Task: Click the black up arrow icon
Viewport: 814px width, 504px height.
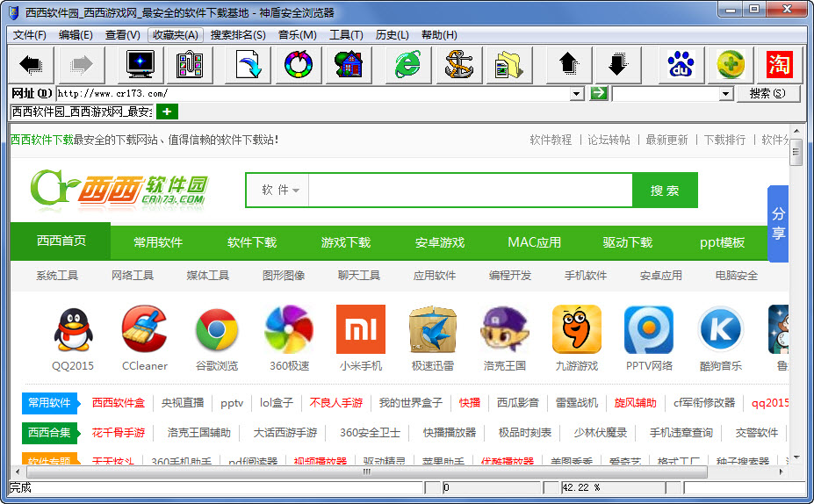Action: [x=568, y=65]
